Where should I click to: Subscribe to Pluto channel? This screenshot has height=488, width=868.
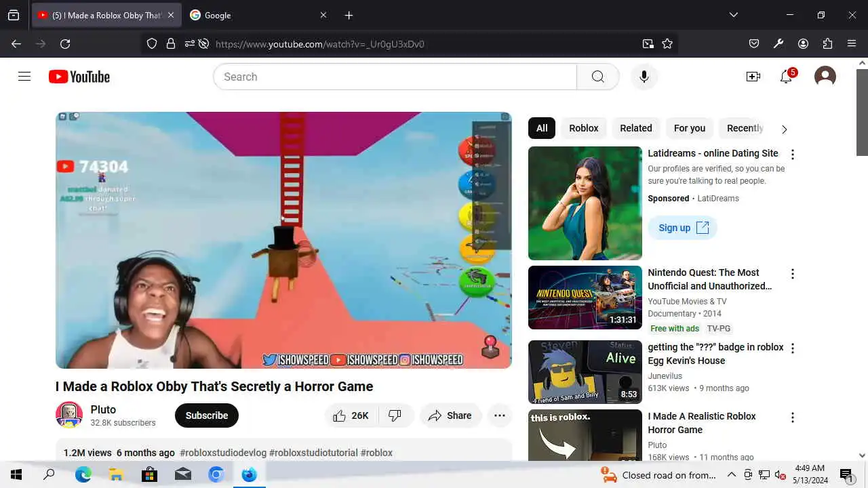tap(207, 415)
